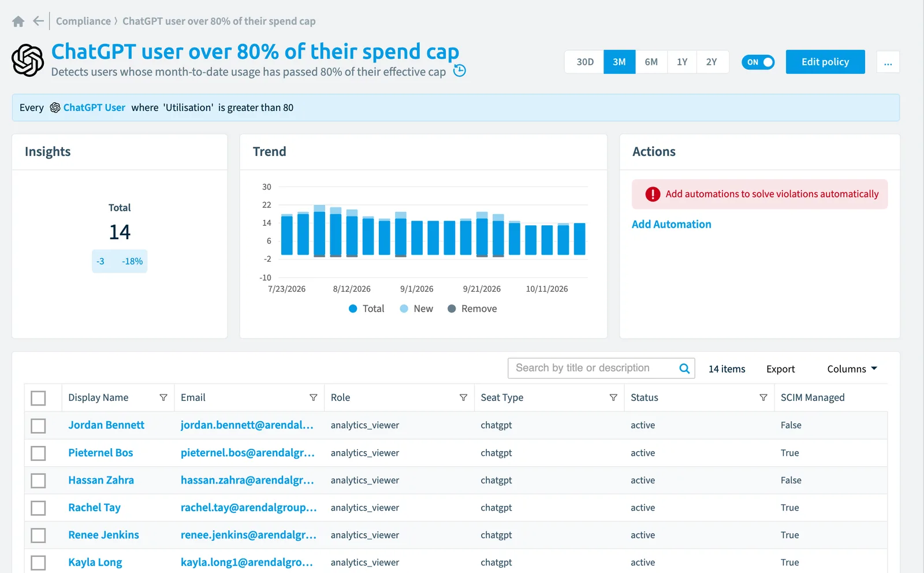Click the history clock icon beside description
Viewport: 924px width, 573px height.
[460, 71]
